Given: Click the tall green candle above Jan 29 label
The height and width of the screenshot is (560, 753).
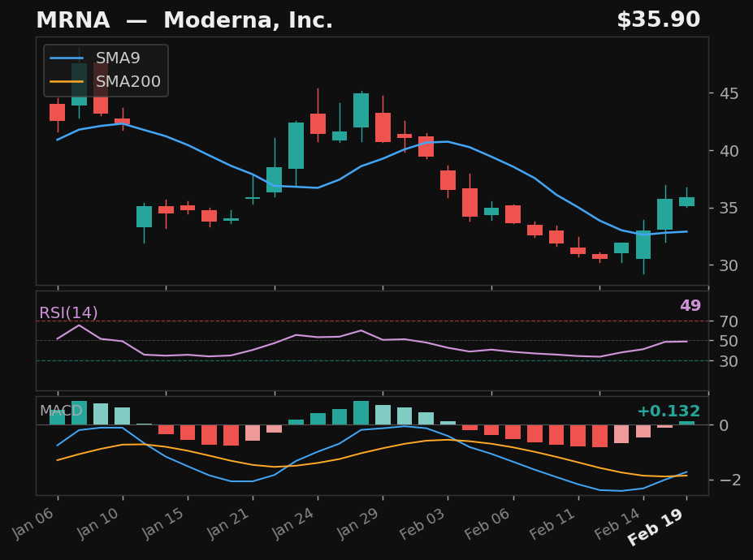Looking at the screenshot, I should pos(361,110).
